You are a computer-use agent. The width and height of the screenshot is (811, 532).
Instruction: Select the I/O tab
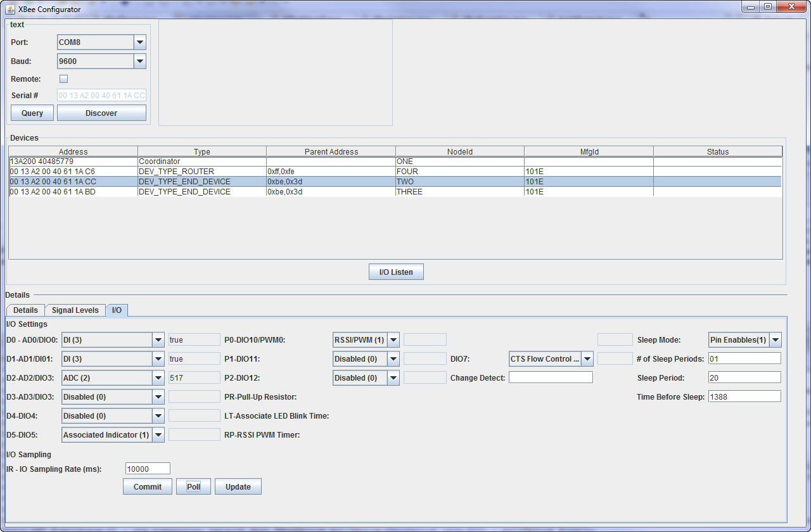tap(117, 310)
